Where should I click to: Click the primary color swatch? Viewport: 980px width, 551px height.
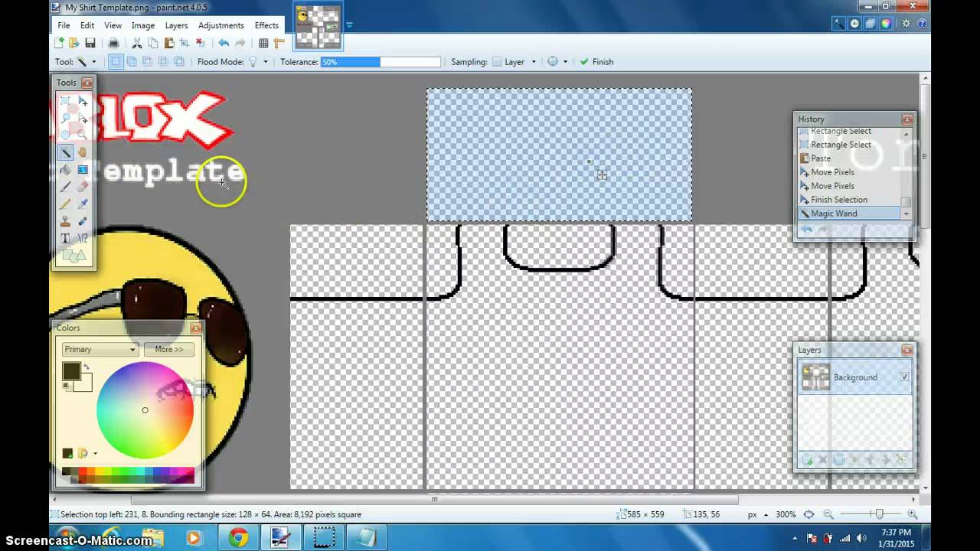pyautogui.click(x=72, y=371)
